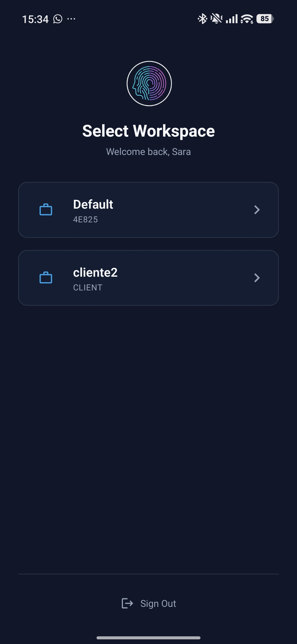This screenshot has height=644, width=297.
Task: Open cliente2 workspace via its chevron
Action: [x=257, y=278]
